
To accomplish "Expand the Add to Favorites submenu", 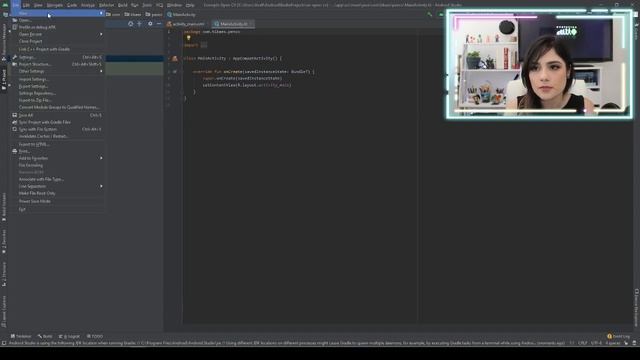I will [58, 158].
